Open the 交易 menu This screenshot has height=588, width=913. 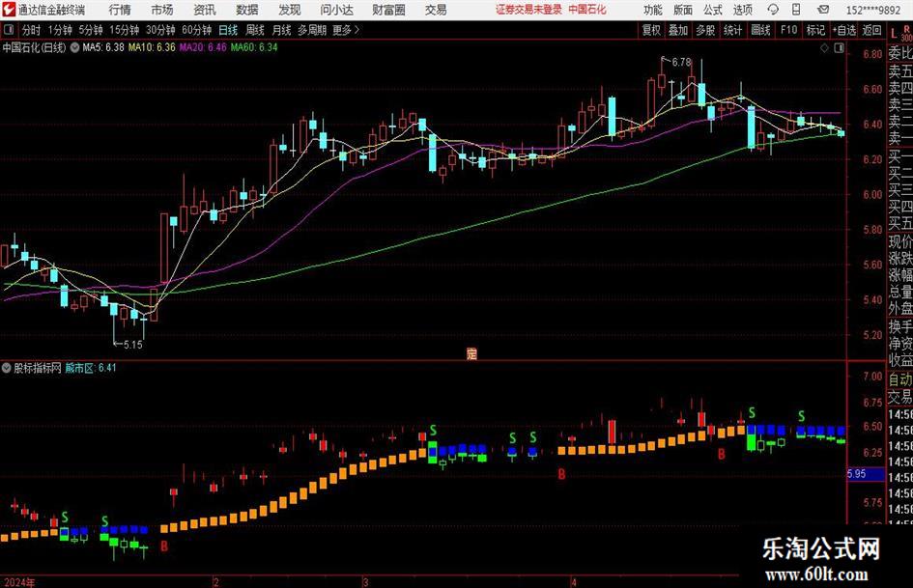(x=436, y=10)
